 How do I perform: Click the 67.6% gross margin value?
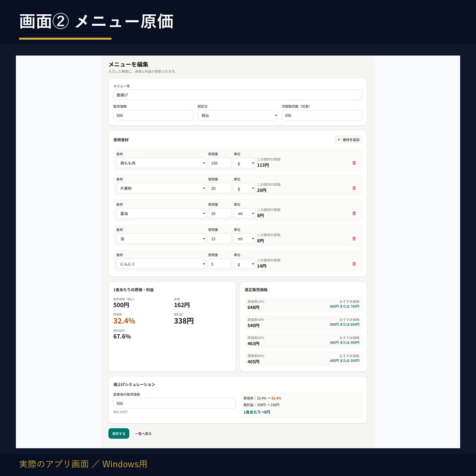[x=122, y=337]
